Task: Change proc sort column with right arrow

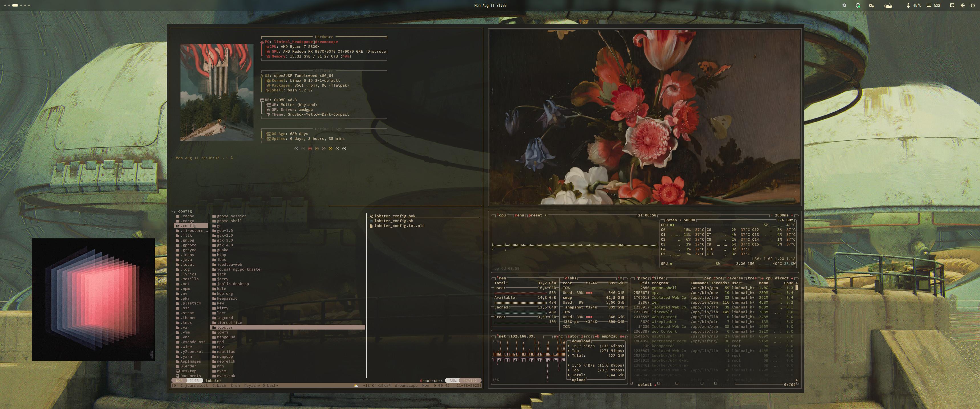Action: point(792,278)
